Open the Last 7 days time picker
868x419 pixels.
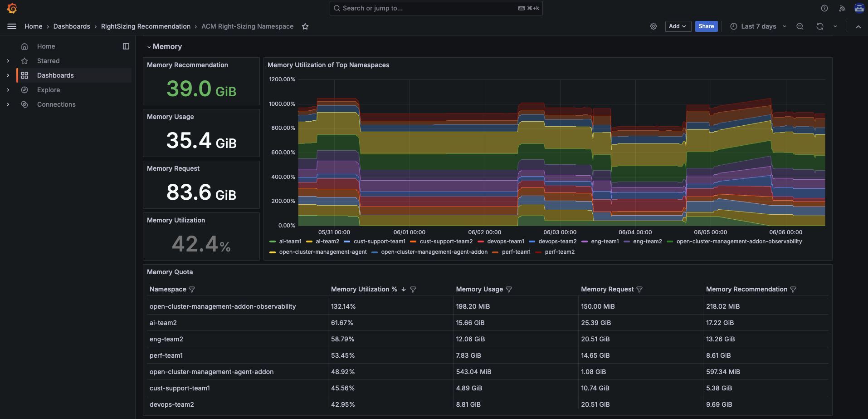(758, 26)
